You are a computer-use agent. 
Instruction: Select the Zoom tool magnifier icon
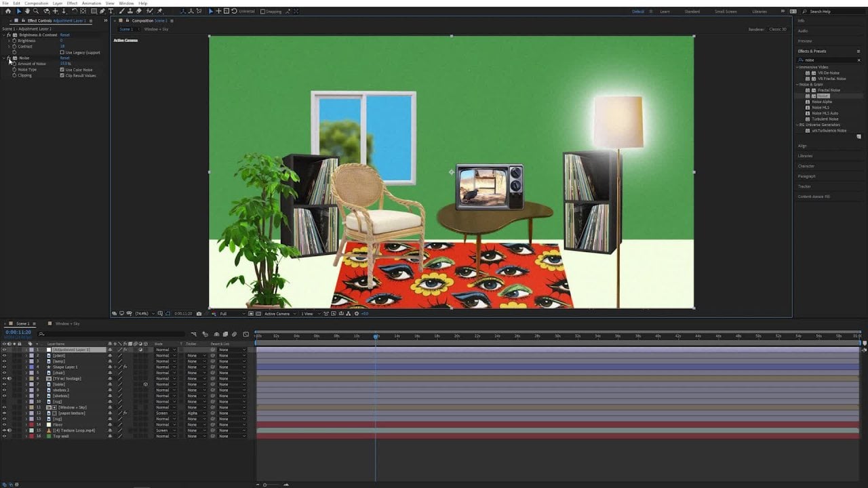coord(36,12)
